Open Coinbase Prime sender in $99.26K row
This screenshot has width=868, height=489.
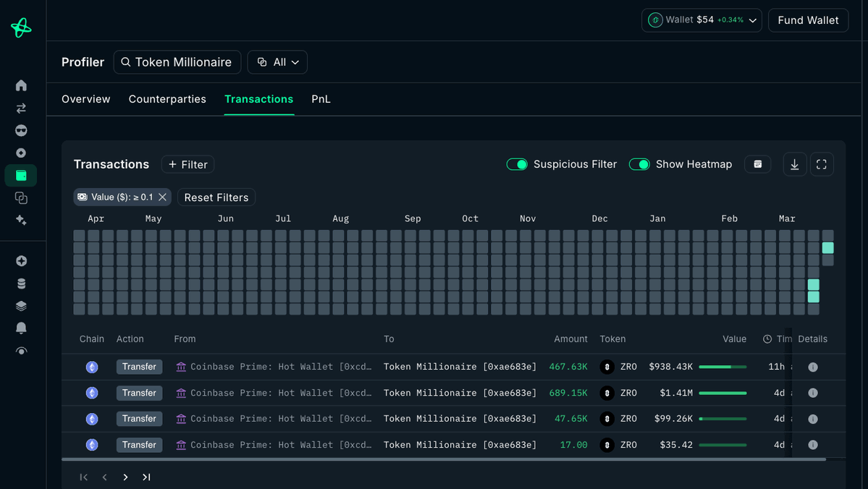click(x=274, y=419)
